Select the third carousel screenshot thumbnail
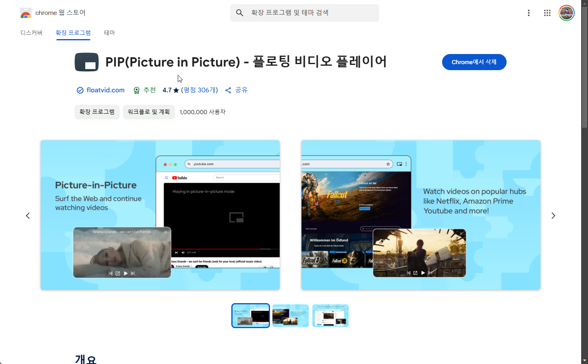This screenshot has width=588, height=364. point(330,316)
